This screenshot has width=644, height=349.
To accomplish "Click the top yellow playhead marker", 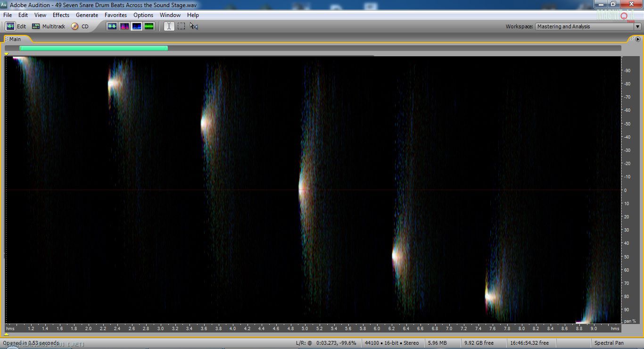I will [7, 54].
